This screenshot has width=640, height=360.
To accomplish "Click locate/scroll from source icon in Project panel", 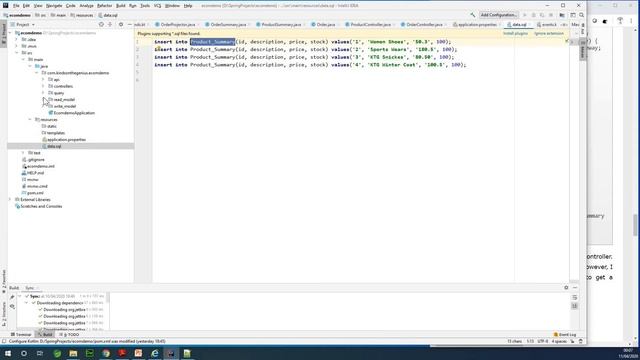I will 101,24.
